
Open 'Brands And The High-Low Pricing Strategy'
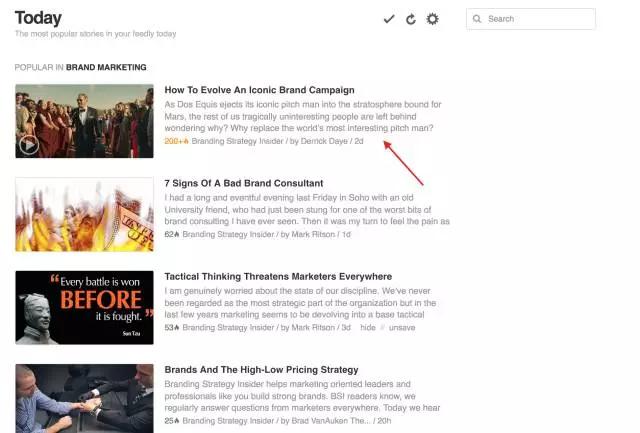(x=261, y=369)
